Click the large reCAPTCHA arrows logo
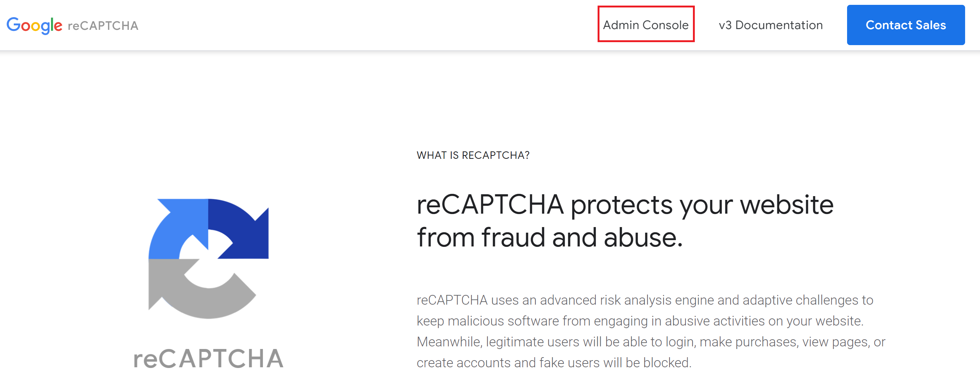The image size is (980, 390). click(x=208, y=258)
